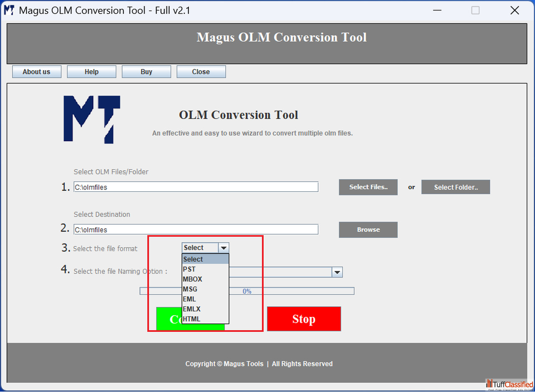The image size is (535, 392).
Task: Open the Help button
Action: (x=92, y=72)
